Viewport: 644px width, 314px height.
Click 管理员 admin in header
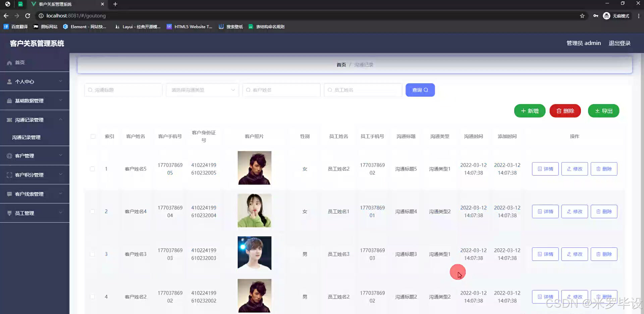(584, 43)
